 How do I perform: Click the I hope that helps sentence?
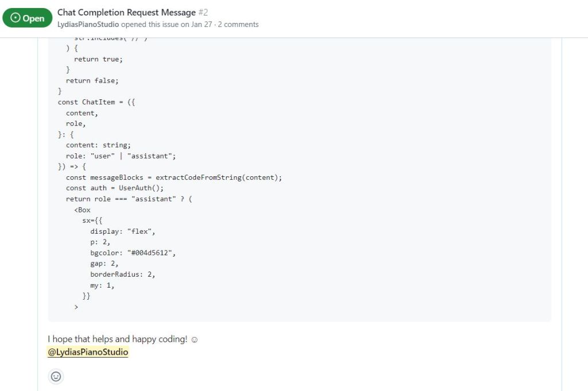coord(117,339)
